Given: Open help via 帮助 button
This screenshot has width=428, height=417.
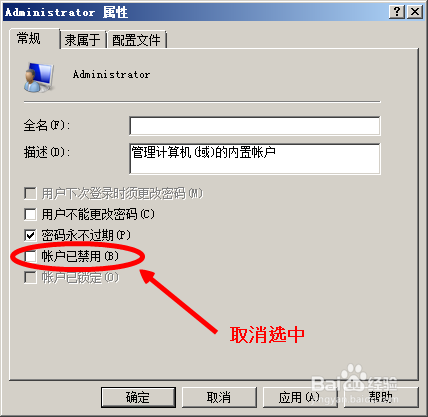Looking at the screenshot, I should [x=381, y=397].
